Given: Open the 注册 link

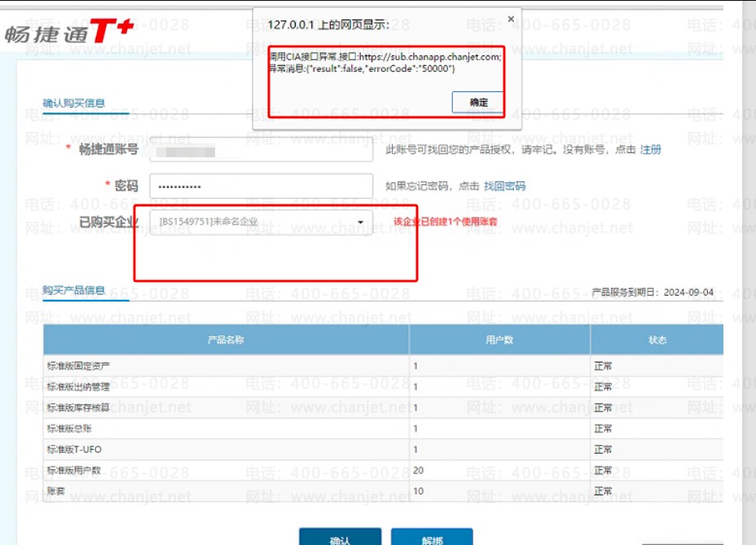Looking at the screenshot, I should pos(650,150).
